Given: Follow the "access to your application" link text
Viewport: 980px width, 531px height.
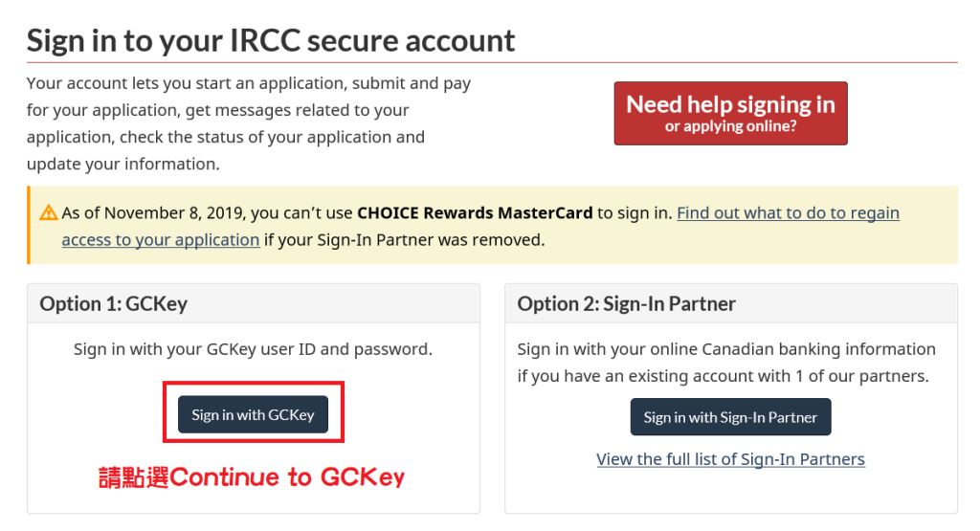Looking at the screenshot, I should 161,240.
